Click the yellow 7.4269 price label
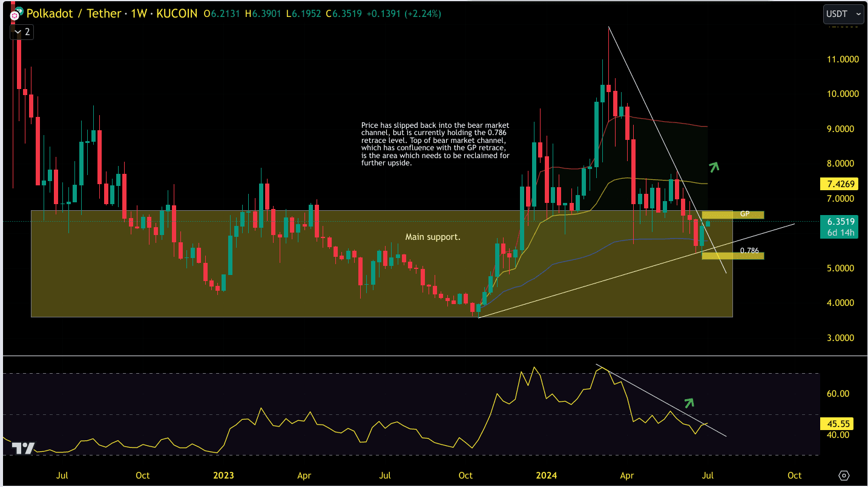Image resolution: width=868 pixels, height=487 pixels. (x=838, y=183)
